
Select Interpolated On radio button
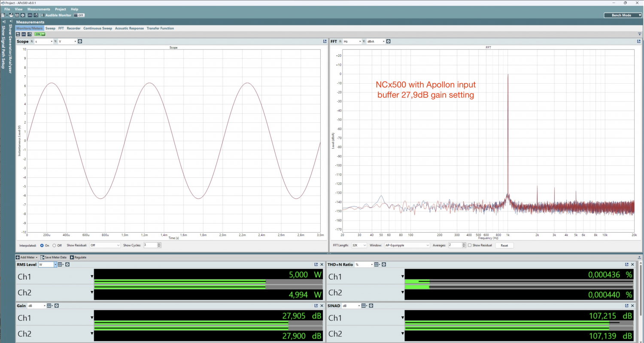(42, 246)
